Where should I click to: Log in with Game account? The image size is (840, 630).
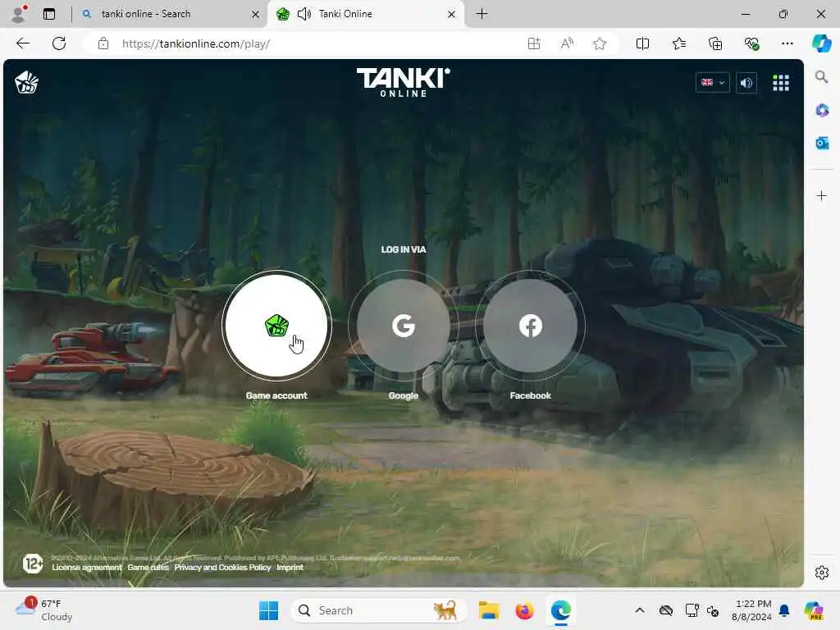pos(276,325)
